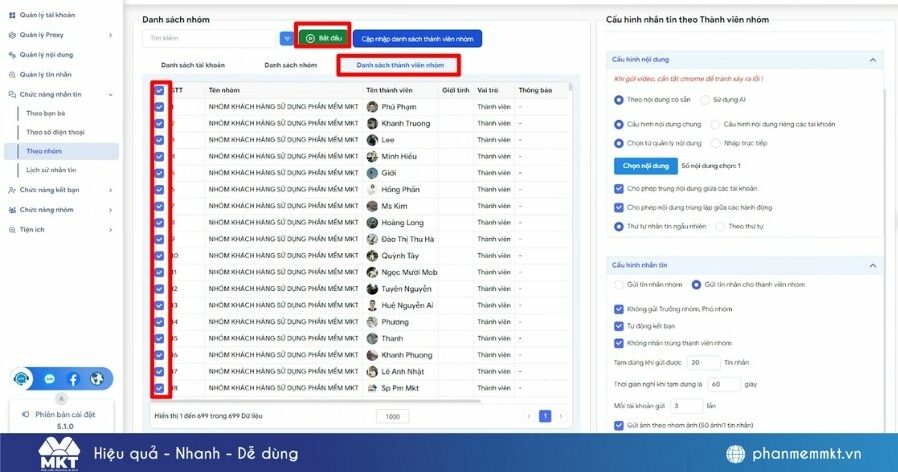
Task: Select Gửi tin nhắn nhóm radio
Action: (619, 284)
